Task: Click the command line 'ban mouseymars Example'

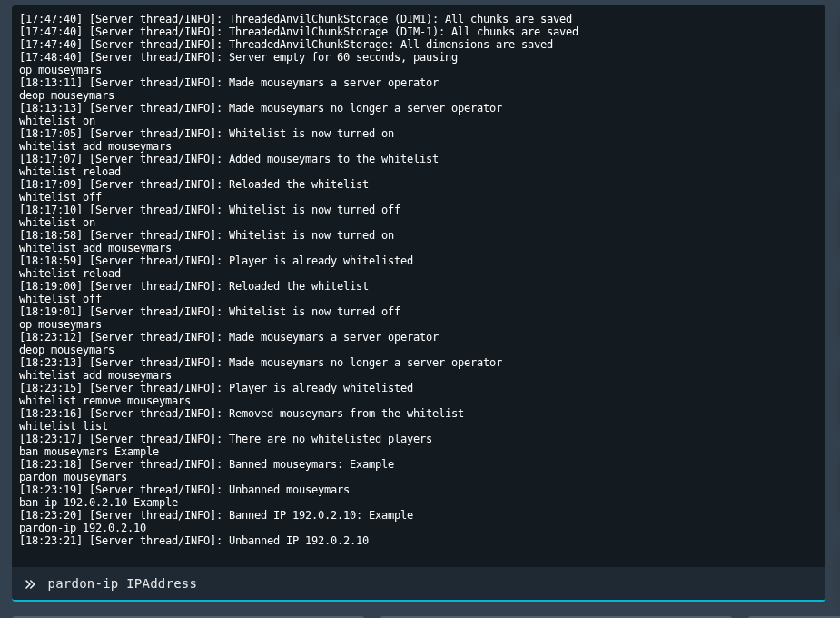Action: tap(89, 452)
